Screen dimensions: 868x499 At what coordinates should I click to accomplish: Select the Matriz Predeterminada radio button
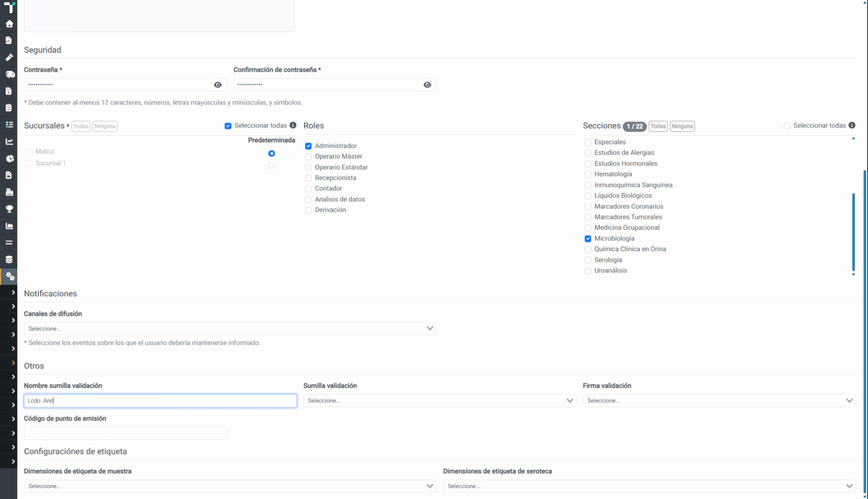tap(272, 153)
